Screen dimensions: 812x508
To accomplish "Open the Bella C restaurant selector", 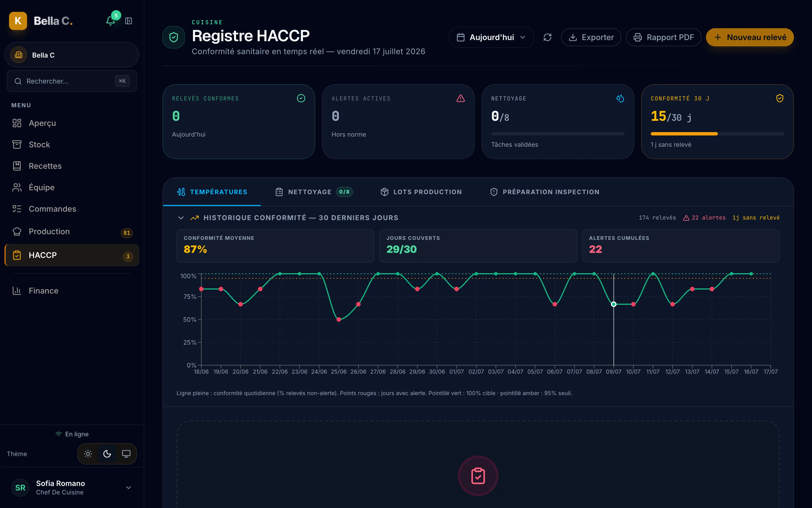I will pyautogui.click(x=72, y=55).
